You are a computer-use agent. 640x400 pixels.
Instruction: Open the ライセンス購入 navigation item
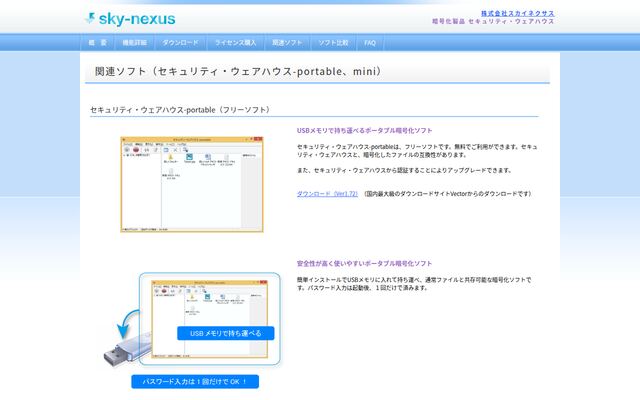[x=236, y=42]
